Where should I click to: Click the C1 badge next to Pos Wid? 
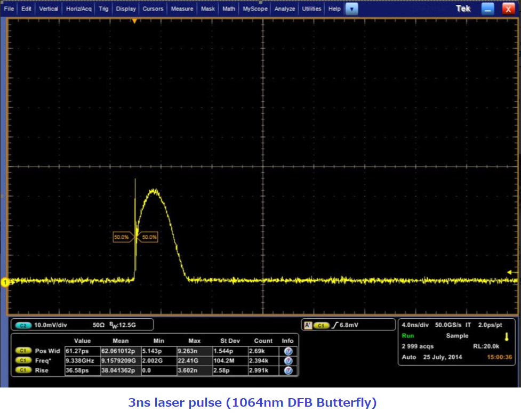coord(23,351)
